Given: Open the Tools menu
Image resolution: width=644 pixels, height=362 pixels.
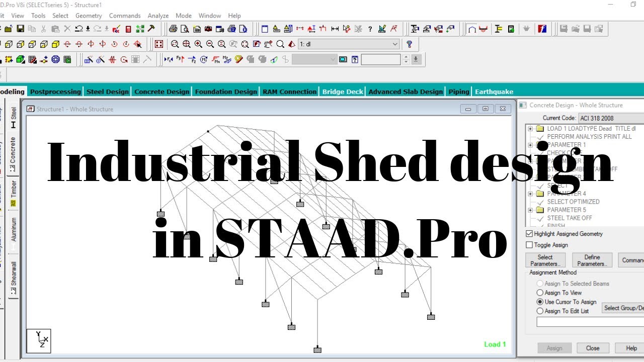Looking at the screenshot, I should pos(38,16).
